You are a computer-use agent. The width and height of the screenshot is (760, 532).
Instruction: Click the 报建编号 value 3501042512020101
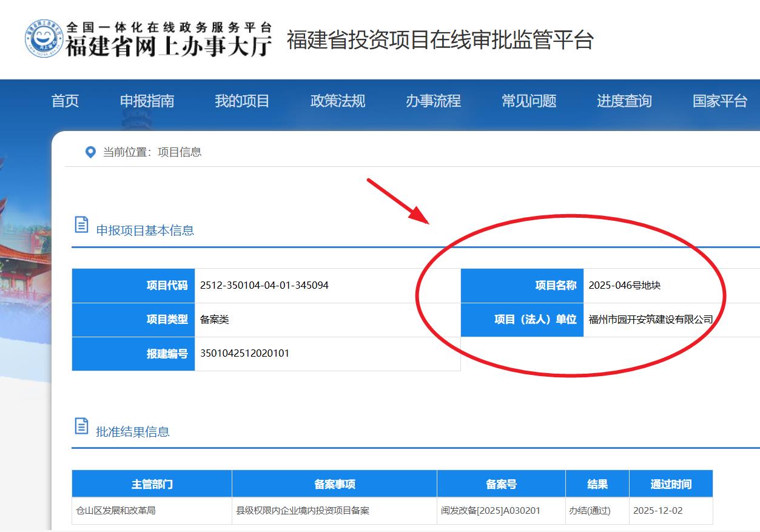[x=244, y=353]
